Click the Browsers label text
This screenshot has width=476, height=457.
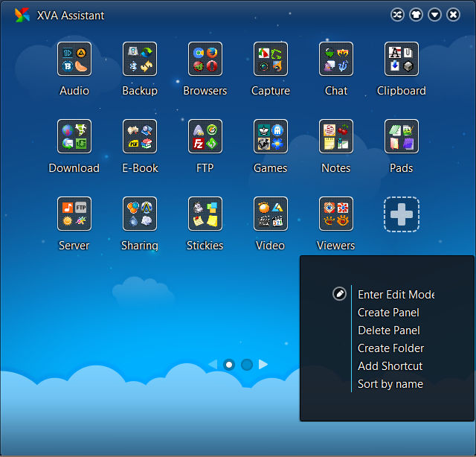tap(205, 91)
